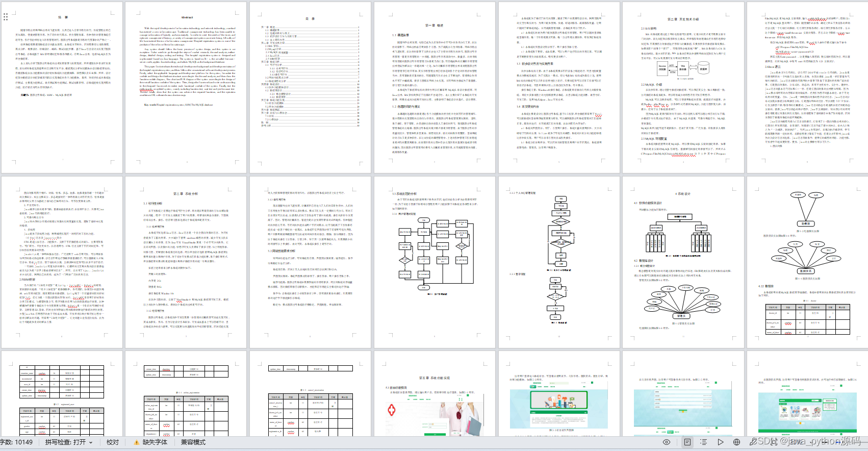Viewport: 868px width, 451px height.
Task: Toggle eye protection mode icon in status bar
Action: (x=667, y=442)
